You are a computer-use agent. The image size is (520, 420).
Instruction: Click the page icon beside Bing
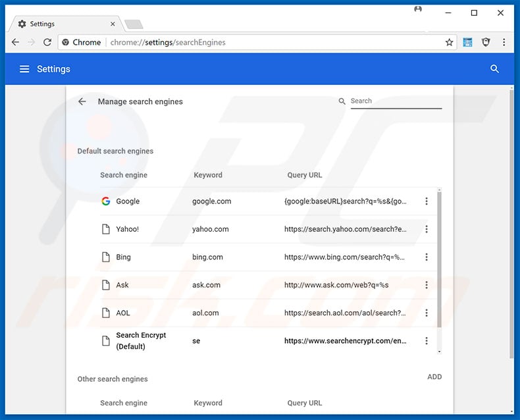click(x=106, y=257)
